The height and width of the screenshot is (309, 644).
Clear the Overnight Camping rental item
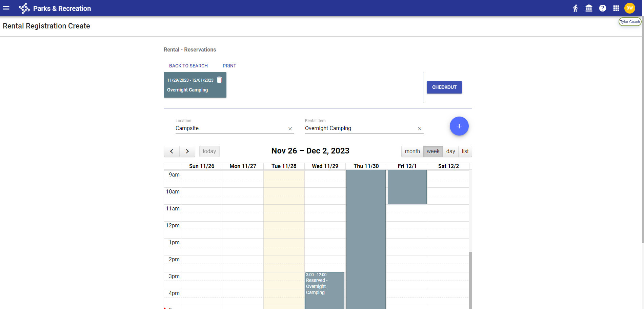[x=419, y=129]
